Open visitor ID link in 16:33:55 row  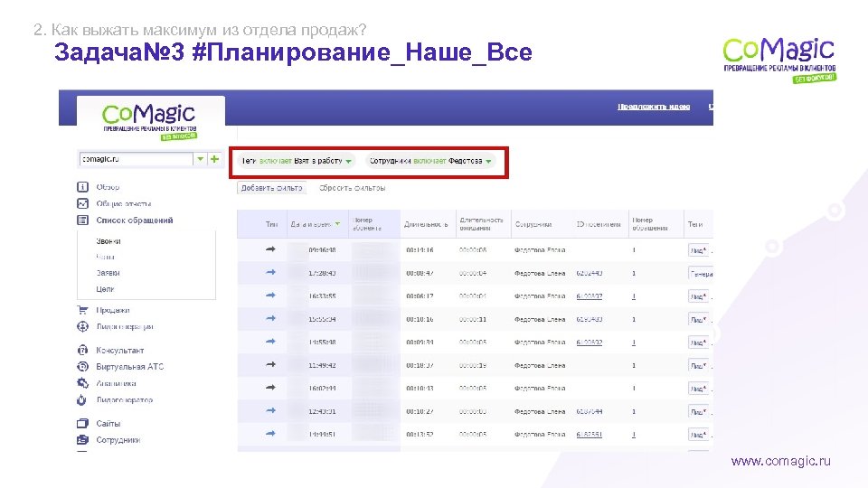tap(589, 296)
